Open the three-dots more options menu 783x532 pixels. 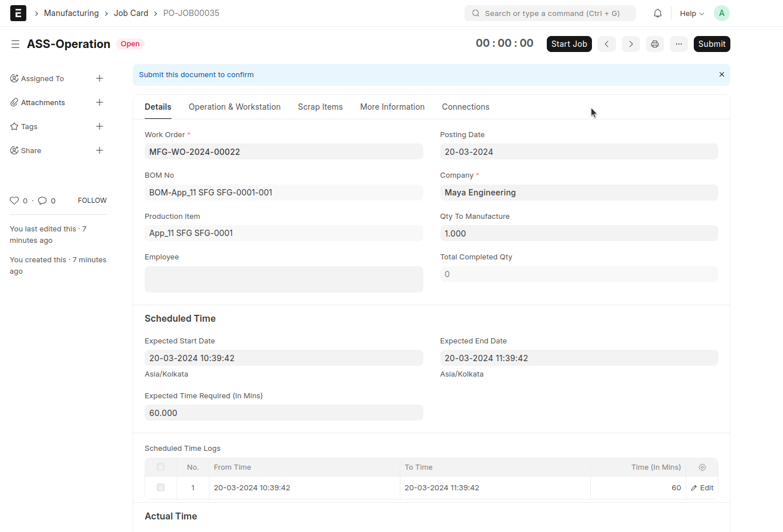(x=679, y=44)
